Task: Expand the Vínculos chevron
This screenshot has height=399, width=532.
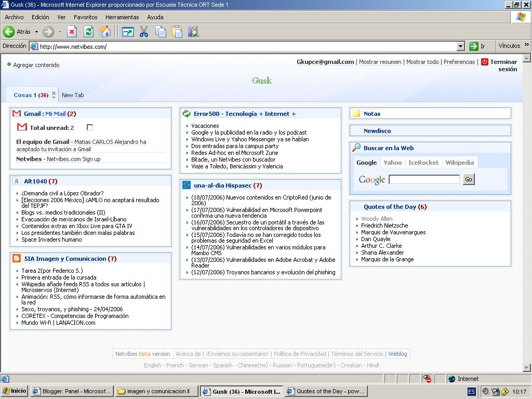Action: click(x=526, y=45)
